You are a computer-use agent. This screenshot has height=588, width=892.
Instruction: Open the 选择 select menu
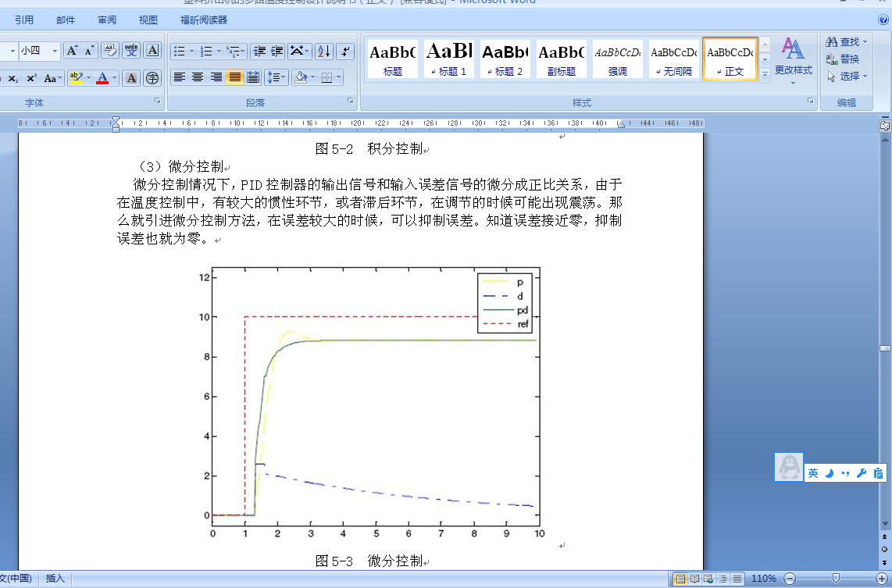point(847,77)
